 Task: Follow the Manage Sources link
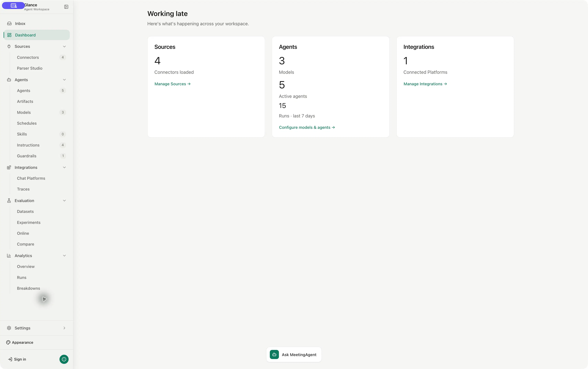(172, 84)
